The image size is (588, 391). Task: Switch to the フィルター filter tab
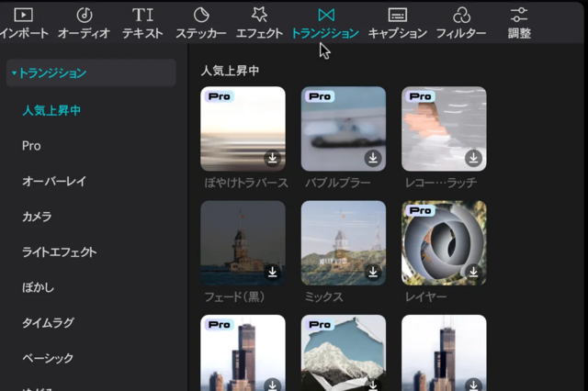pyautogui.click(x=461, y=23)
